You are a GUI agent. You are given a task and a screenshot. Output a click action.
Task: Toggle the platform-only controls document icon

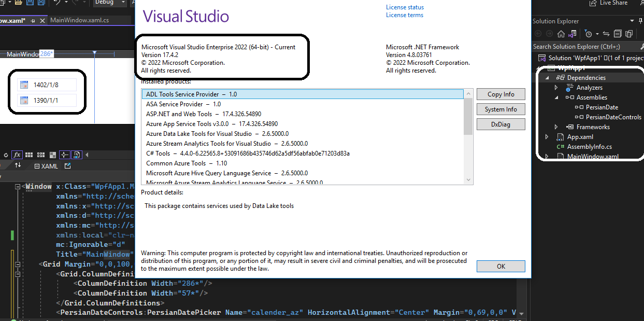tap(77, 155)
